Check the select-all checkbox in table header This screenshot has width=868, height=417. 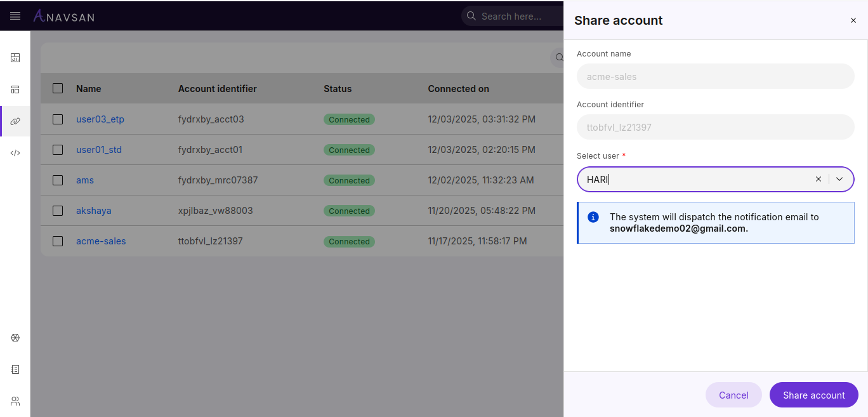58,89
